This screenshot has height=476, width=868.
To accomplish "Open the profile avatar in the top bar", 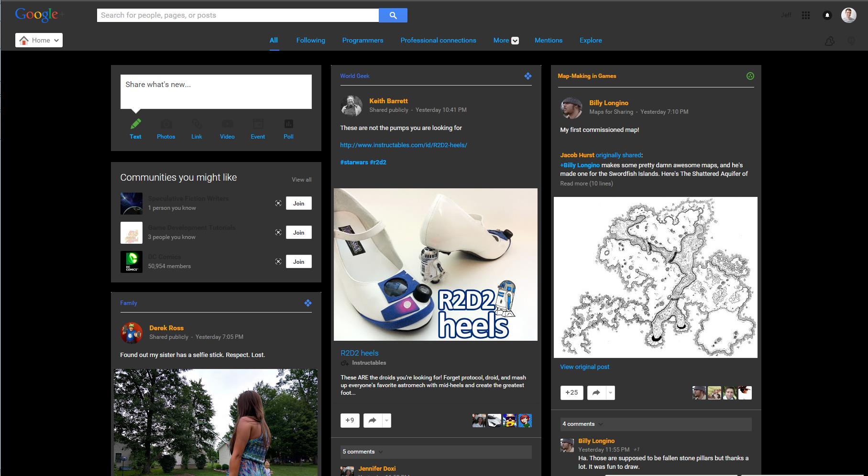I will click(849, 15).
